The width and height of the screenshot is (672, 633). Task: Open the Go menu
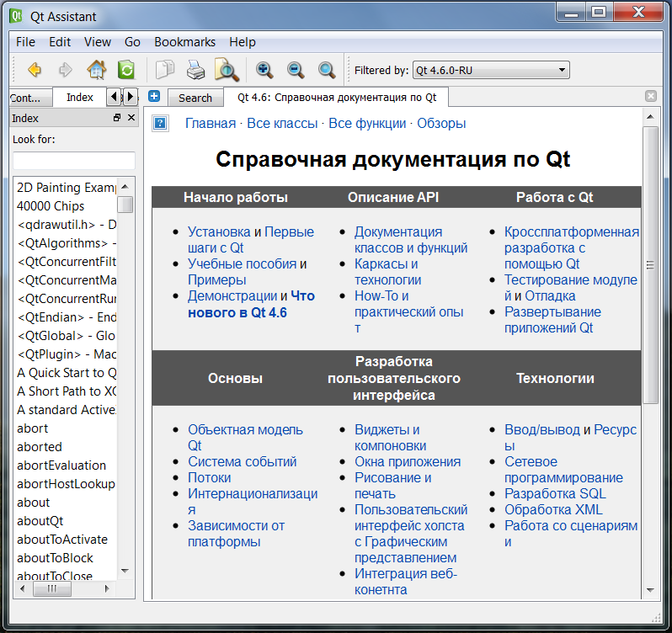(132, 42)
